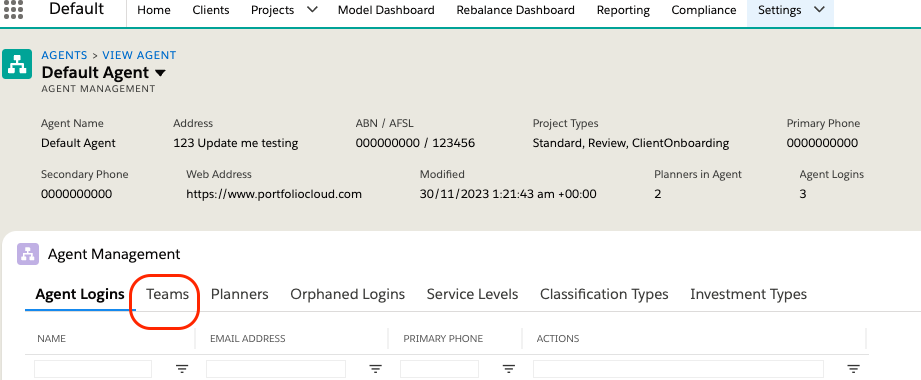Screen dimensions: 921x380
Task: Click the 'Agent Management' section heading
Action: [x=114, y=254]
